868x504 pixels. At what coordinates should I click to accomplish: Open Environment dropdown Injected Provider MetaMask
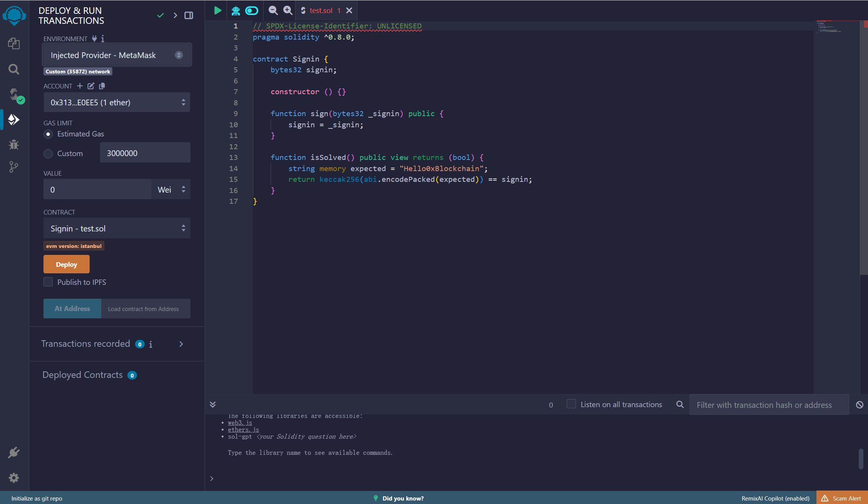(x=117, y=55)
